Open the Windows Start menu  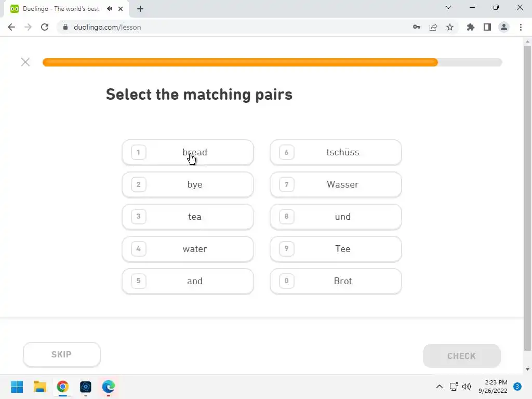17,387
